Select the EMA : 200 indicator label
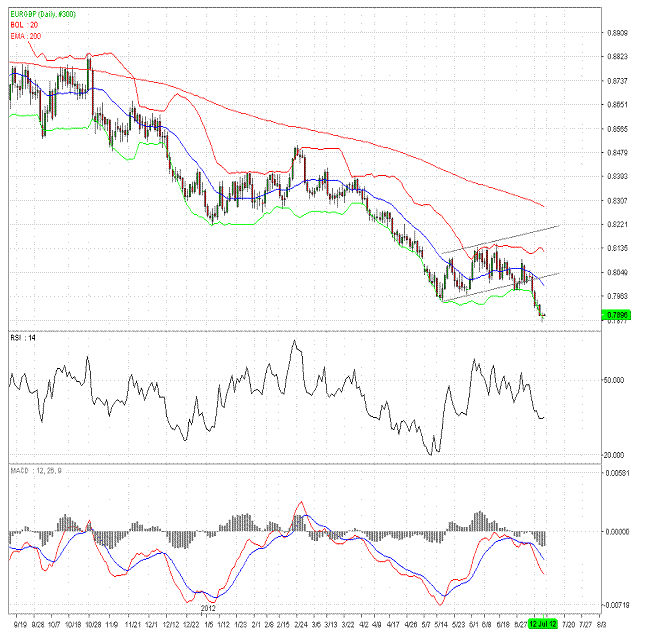Image resolution: width=649 pixels, height=635 pixels. (25, 35)
